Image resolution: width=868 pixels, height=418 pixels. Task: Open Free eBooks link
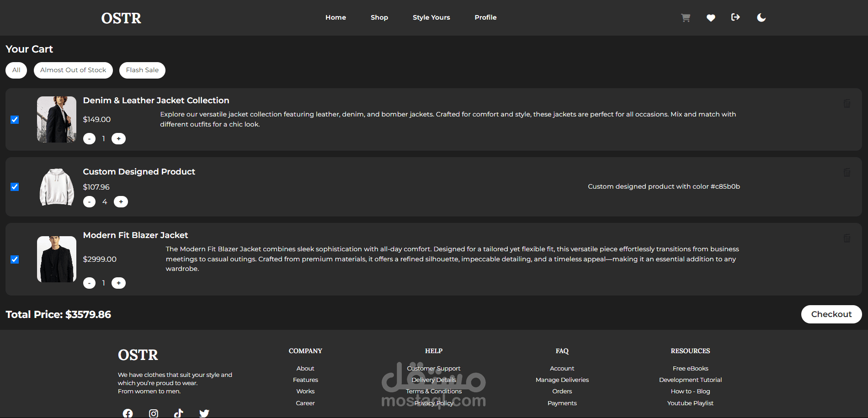tap(691, 369)
